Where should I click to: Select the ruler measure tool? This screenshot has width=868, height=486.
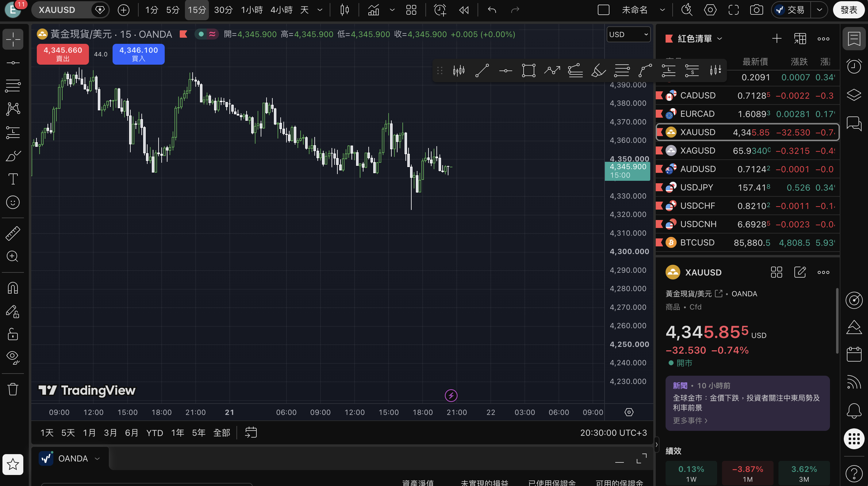coord(13,233)
